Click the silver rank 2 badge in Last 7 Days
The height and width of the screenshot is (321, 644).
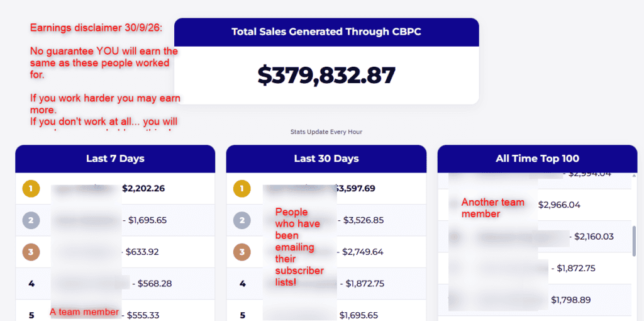31,220
